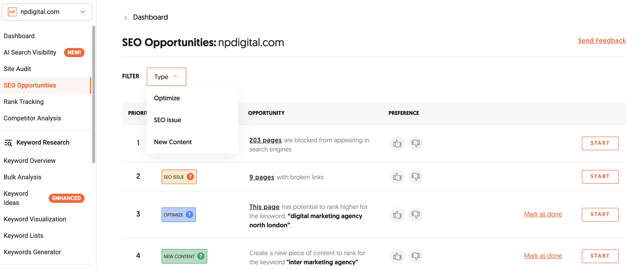Open Keyword Overview
The height and width of the screenshot is (270, 644).
(x=29, y=161)
